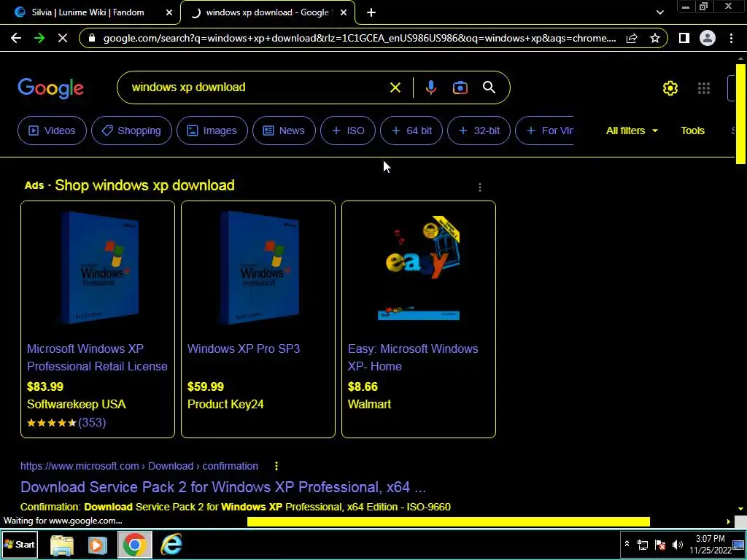Click the Walmart seller name
The height and width of the screenshot is (560, 747).
[x=369, y=404]
